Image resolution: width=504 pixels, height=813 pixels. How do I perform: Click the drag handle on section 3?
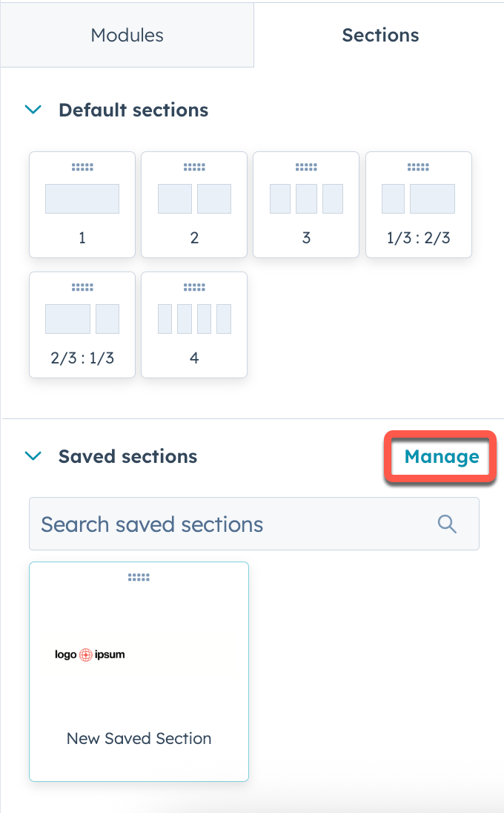pyautogui.click(x=306, y=167)
